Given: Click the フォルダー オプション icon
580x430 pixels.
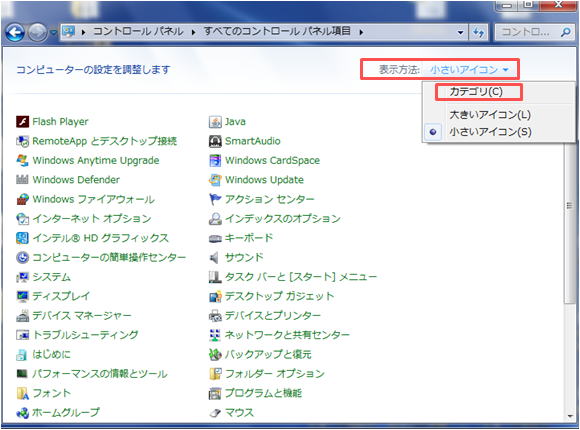Looking at the screenshot, I should coord(215,373).
